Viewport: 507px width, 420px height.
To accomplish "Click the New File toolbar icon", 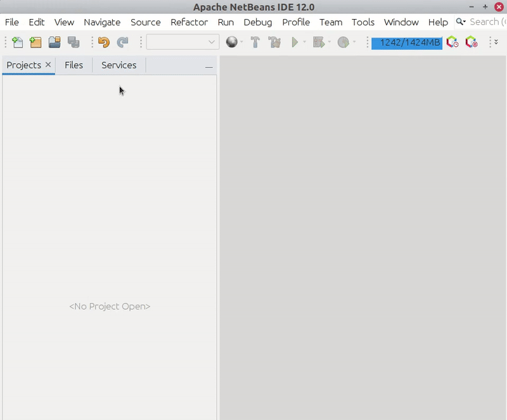I will point(17,42).
